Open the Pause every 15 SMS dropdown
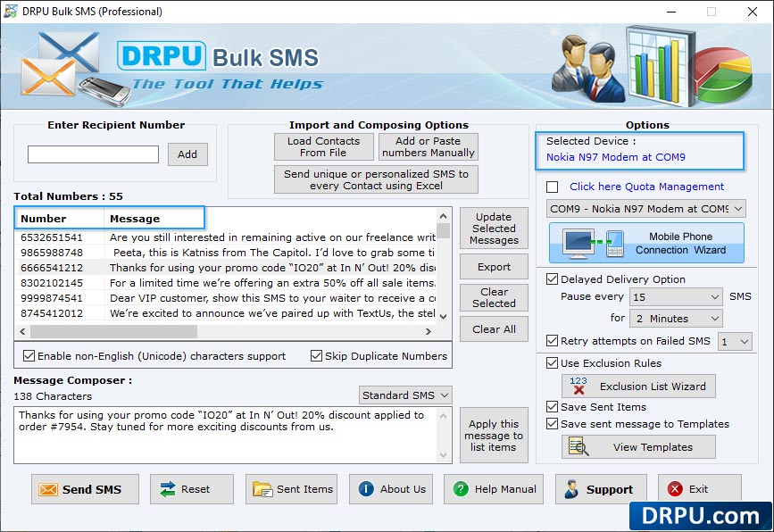Image resolution: width=774 pixels, height=532 pixels. tap(676, 297)
